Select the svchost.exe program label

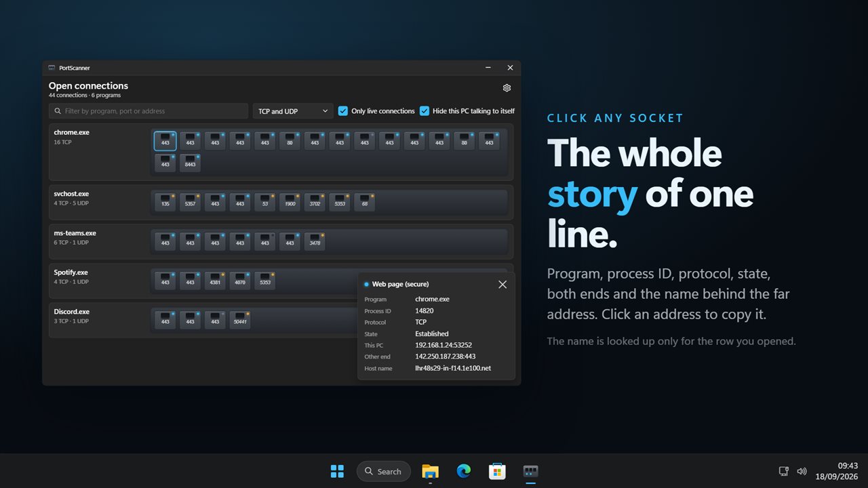[x=71, y=194]
